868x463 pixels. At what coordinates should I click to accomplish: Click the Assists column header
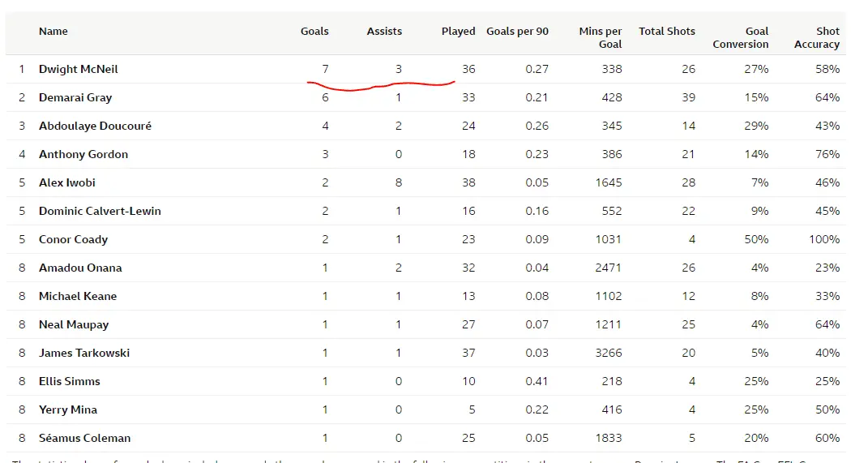coord(384,32)
